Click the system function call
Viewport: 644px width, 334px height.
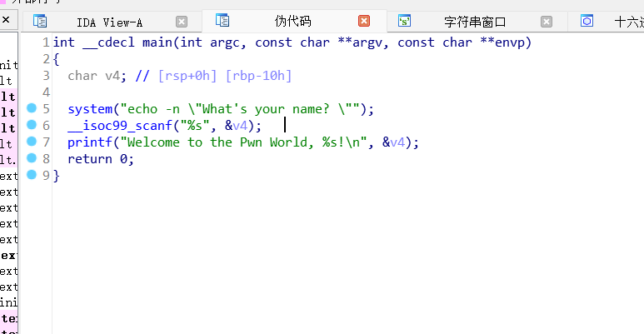(90, 109)
